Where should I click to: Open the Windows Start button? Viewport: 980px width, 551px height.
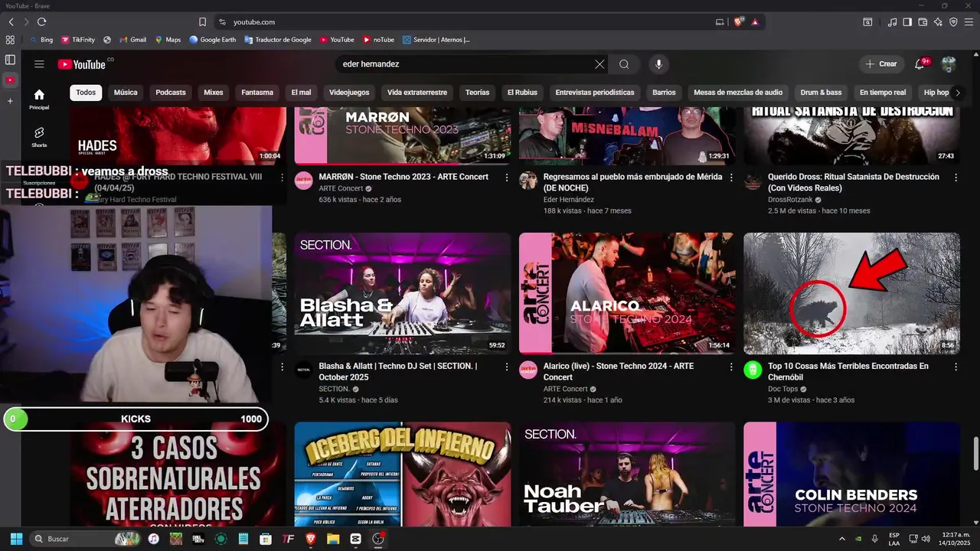[16, 539]
